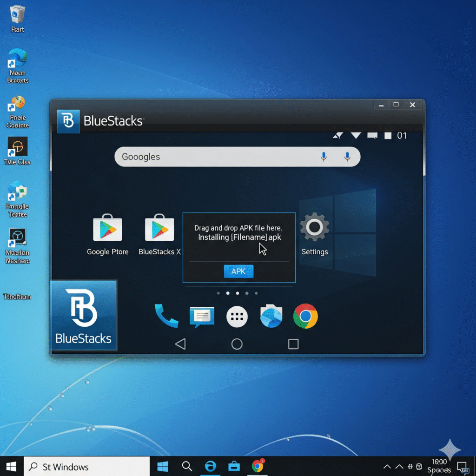Expand hidden icons in the system tray
Image resolution: width=476 pixels, height=476 pixels.
click(x=387, y=466)
